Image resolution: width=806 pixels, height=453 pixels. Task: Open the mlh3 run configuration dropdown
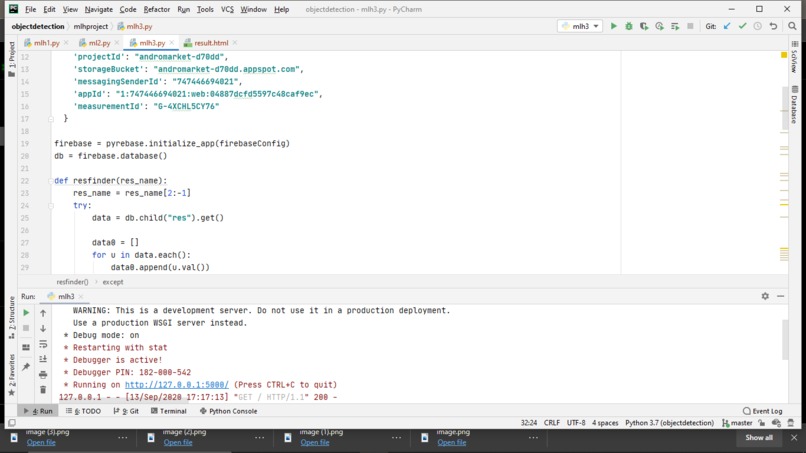coord(580,26)
